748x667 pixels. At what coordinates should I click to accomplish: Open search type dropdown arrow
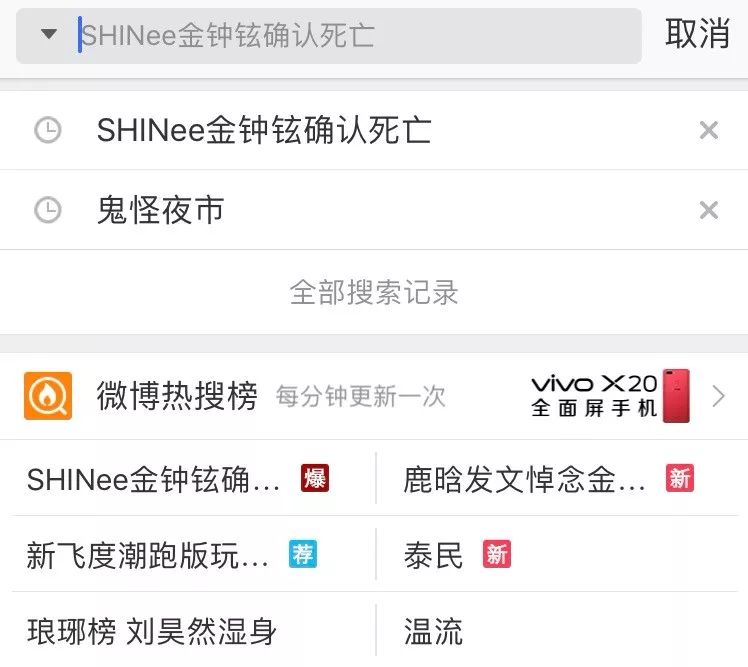[49, 34]
